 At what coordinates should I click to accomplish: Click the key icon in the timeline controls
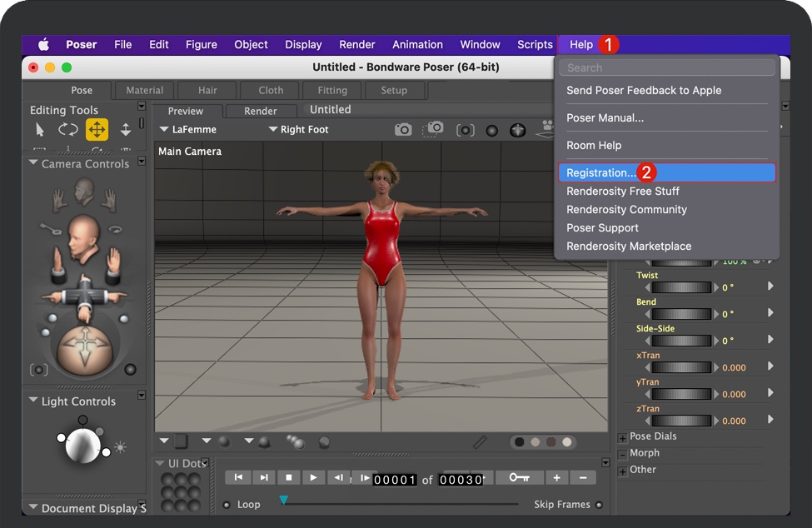(520, 477)
